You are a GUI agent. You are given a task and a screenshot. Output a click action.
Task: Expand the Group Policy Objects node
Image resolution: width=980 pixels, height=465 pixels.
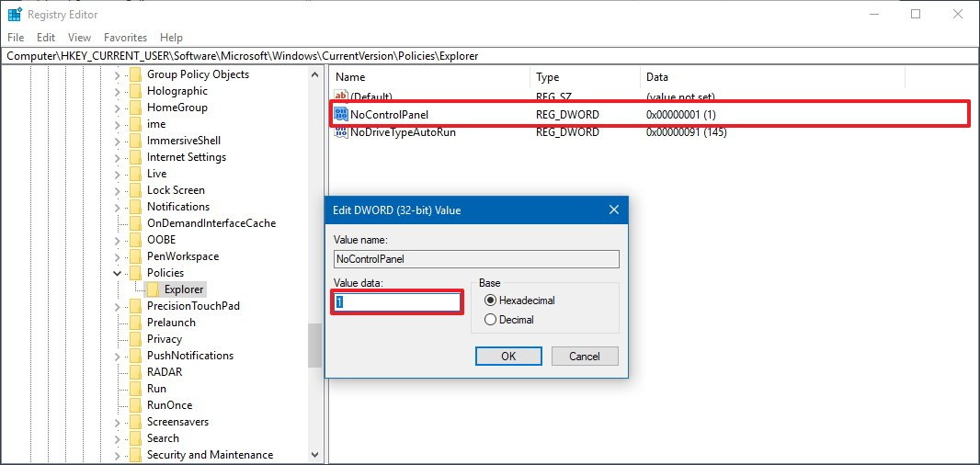point(118,74)
